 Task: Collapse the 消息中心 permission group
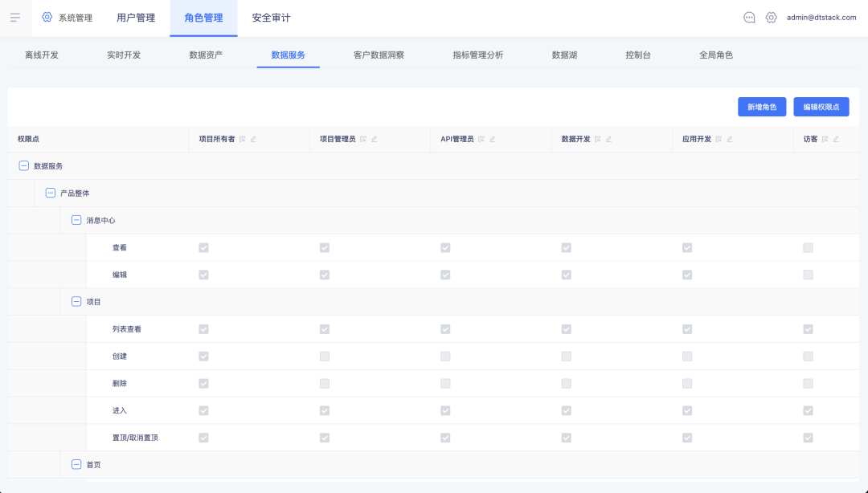click(76, 220)
